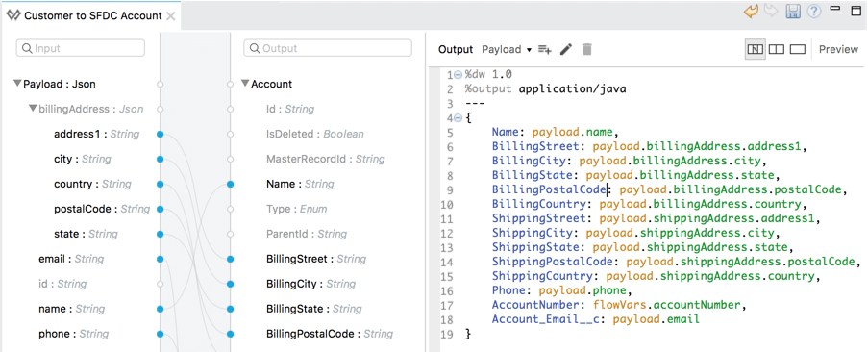Click the redo arrow icon in toolbar
The height and width of the screenshot is (352, 868).
pyautogui.click(x=771, y=12)
